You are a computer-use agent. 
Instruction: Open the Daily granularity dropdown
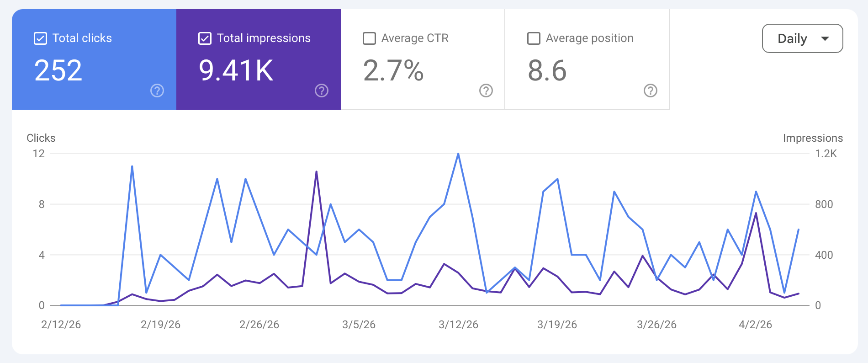(x=802, y=38)
